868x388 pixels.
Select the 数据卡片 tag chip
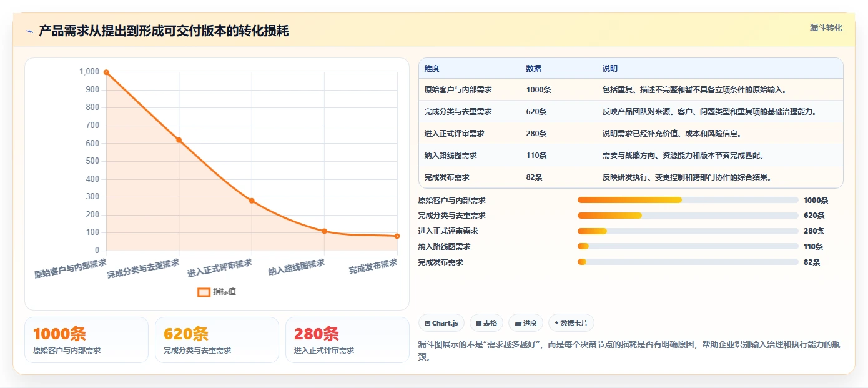[571, 323]
